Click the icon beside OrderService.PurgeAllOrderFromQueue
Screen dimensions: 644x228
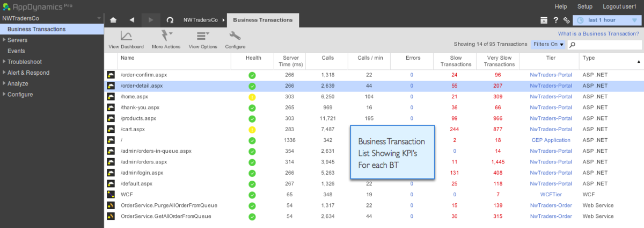click(x=111, y=205)
